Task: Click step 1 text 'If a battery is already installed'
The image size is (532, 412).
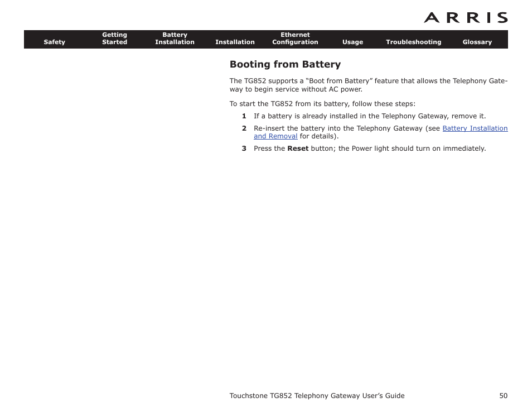Action: click(370, 116)
